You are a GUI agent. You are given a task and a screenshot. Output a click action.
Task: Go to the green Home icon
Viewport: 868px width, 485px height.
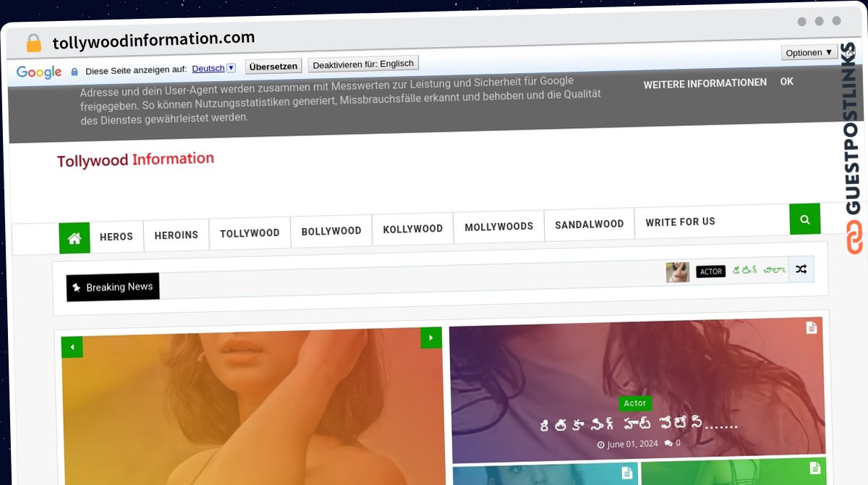coord(75,237)
